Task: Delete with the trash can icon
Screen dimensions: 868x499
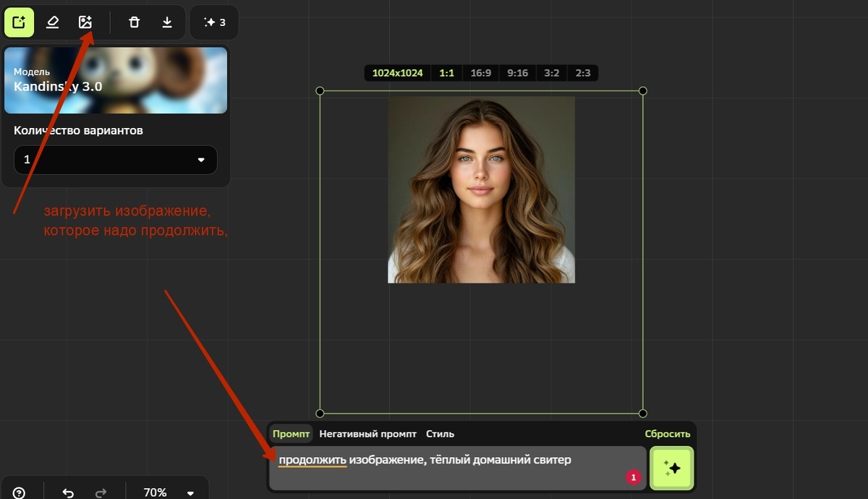Action: point(134,22)
